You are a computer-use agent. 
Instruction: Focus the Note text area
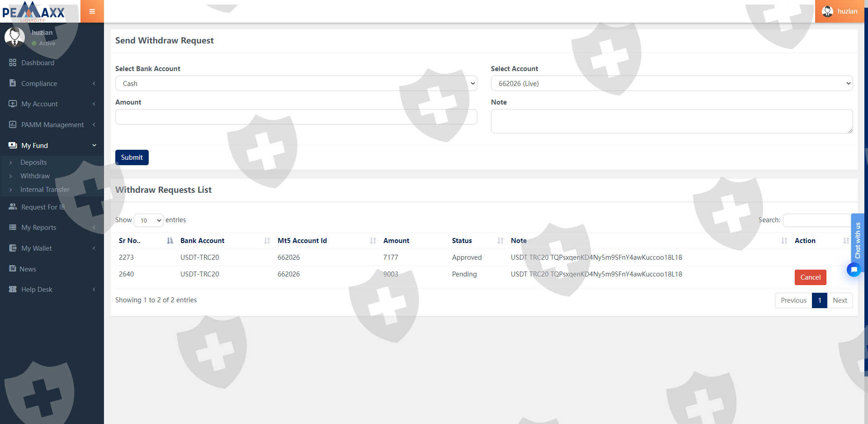click(x=672, y=121)
